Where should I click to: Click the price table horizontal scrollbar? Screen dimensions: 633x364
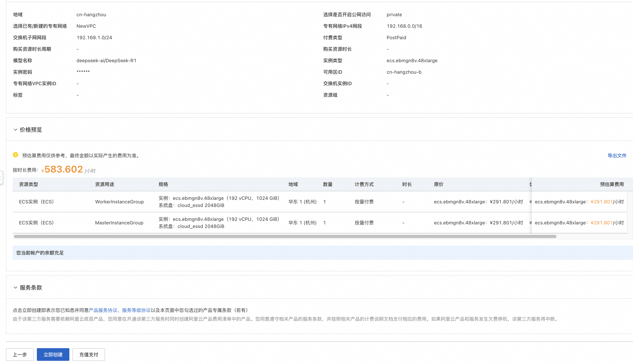coord(285,236)
